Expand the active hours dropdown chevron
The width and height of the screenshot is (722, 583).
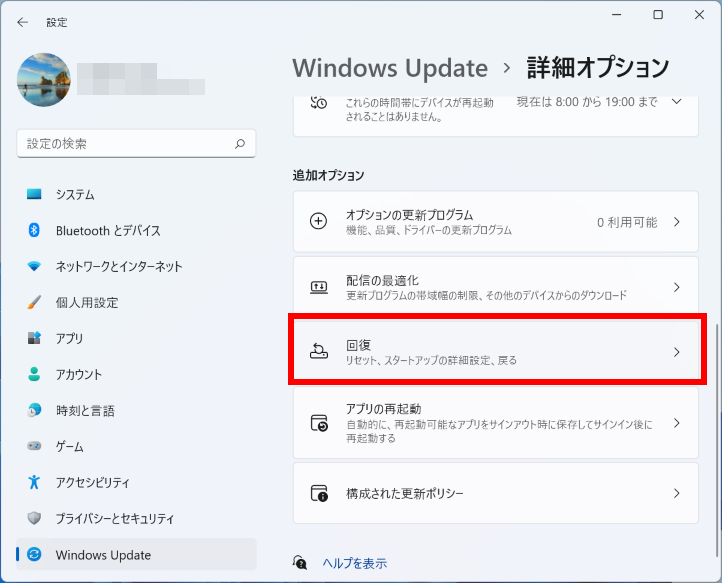(676, 101)
